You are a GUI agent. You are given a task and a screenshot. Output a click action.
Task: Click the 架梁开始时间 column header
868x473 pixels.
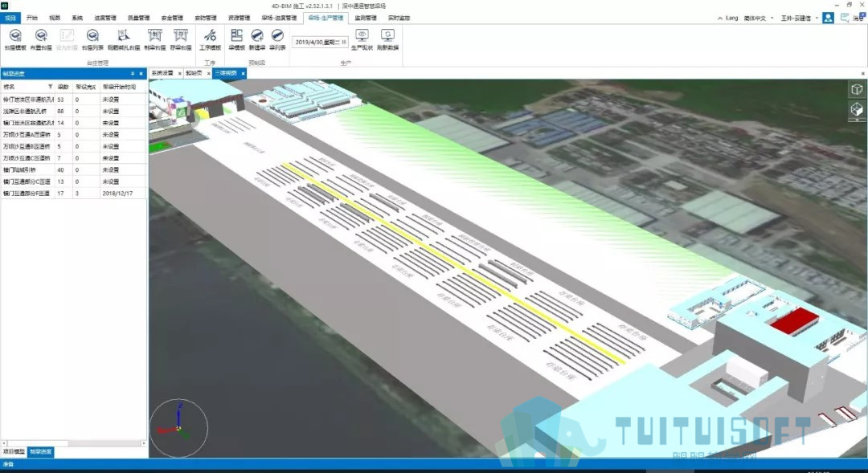[123, 87]
